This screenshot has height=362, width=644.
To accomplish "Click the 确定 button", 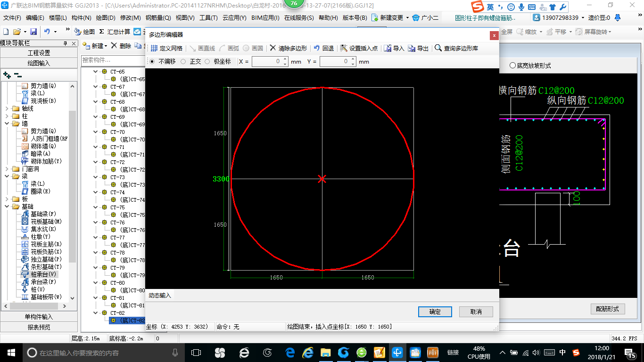I will [435, 312].
